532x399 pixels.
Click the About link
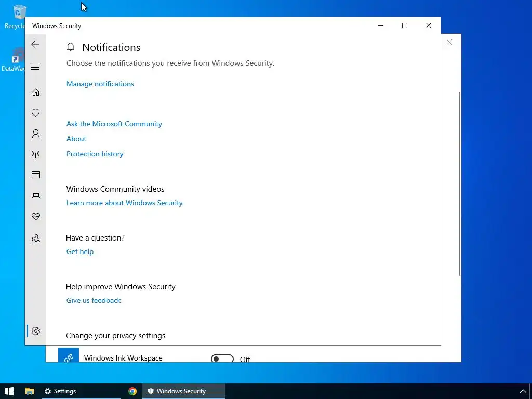click(x=76, y=139)
